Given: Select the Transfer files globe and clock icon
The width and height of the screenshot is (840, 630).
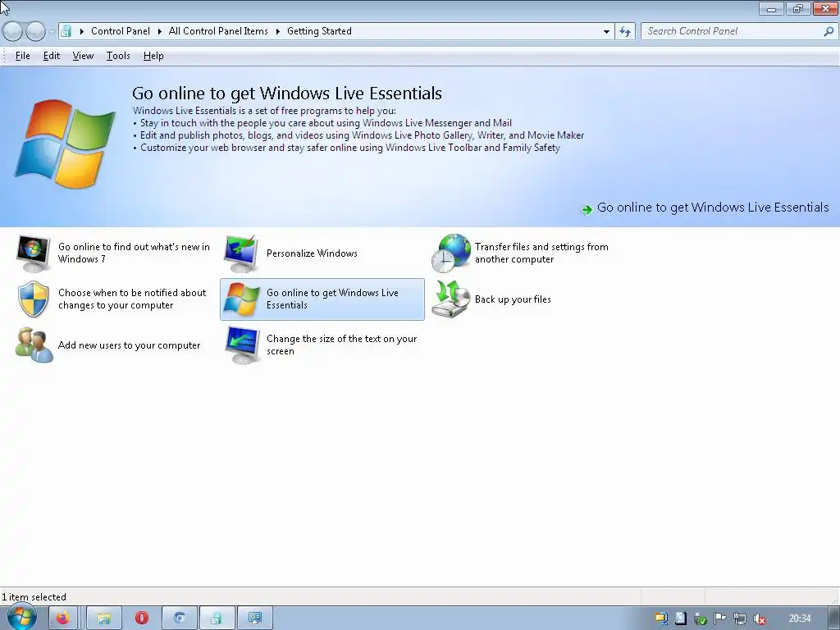Looking at the screenshot, I should point(450,253).
